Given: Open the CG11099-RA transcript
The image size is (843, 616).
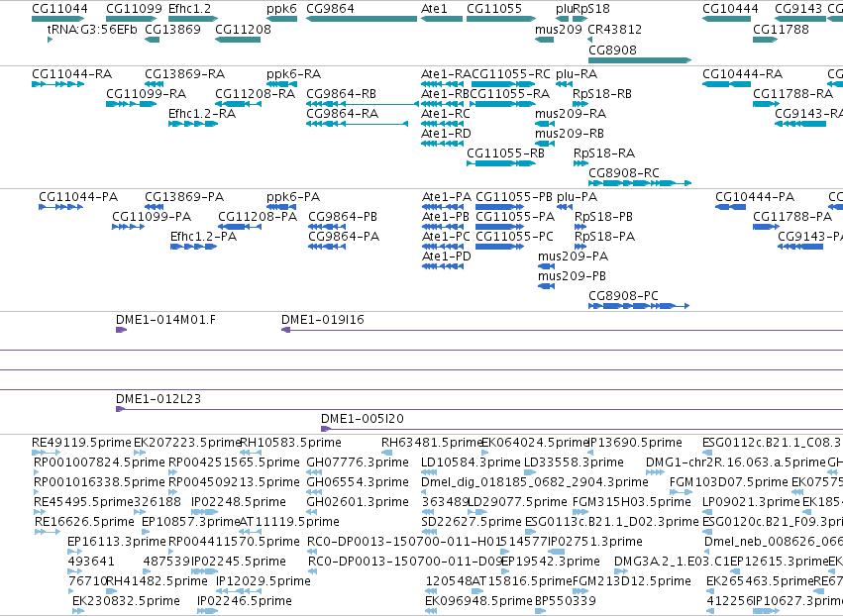Looking at the screenshot, I should point(131,104).
